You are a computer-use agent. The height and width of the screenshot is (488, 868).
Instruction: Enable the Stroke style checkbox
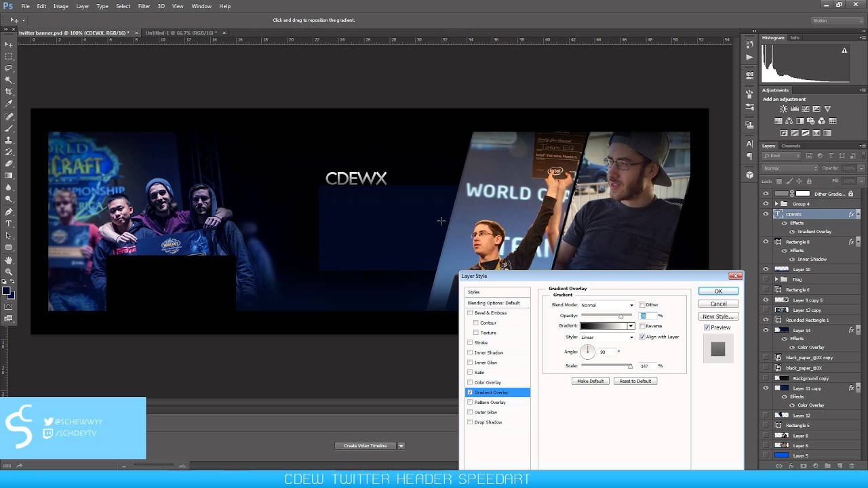[x=470, y=342]
